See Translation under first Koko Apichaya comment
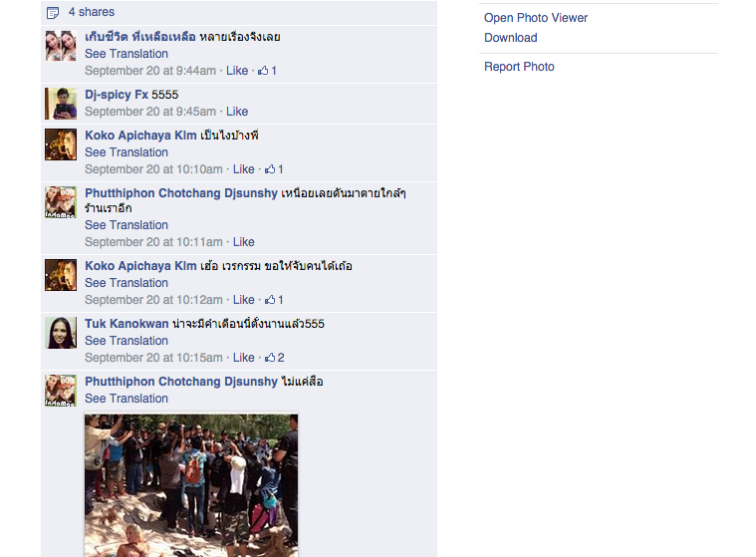The image size is (756, 557). click(x=126, y=152)
